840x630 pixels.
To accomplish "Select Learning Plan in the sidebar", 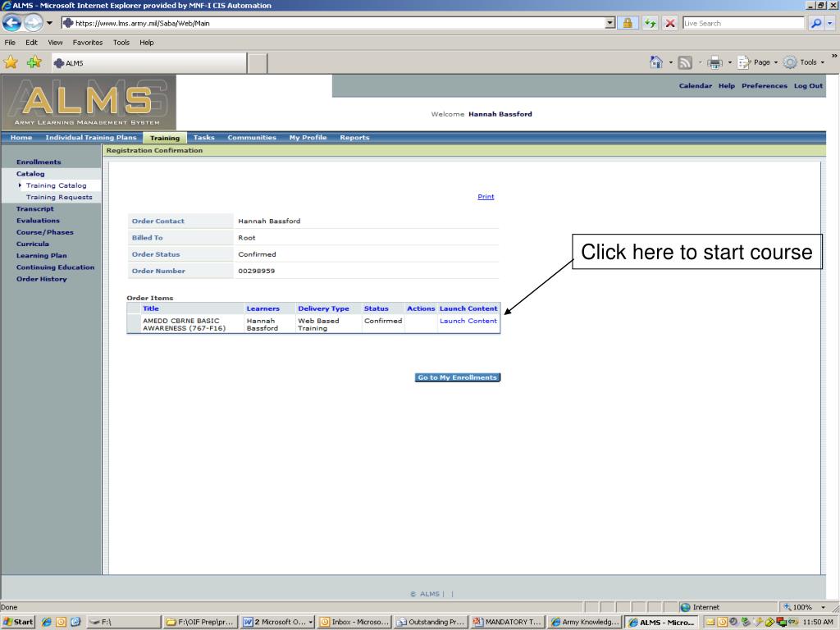I will pos(41,256).
